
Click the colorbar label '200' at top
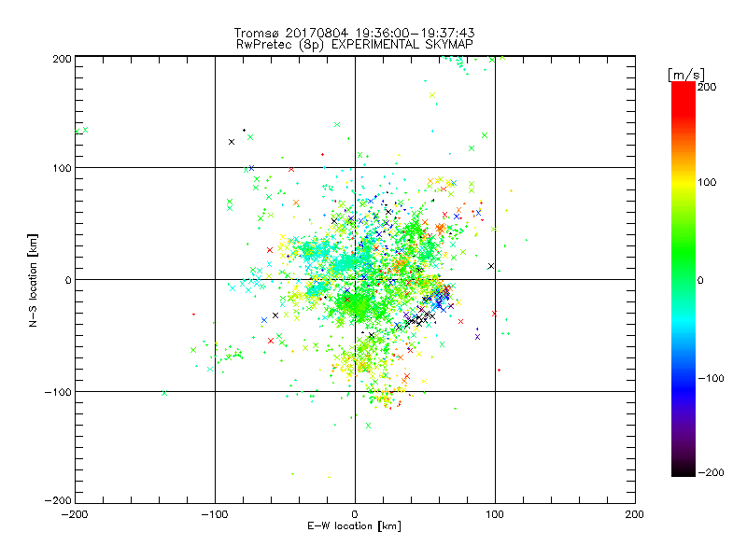pos(707,87)
